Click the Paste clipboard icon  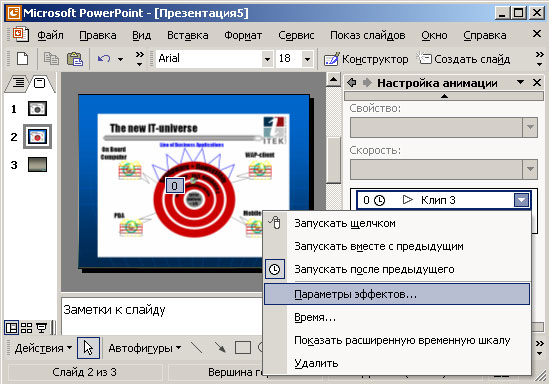pyautogui.click(x=75, y=59)
